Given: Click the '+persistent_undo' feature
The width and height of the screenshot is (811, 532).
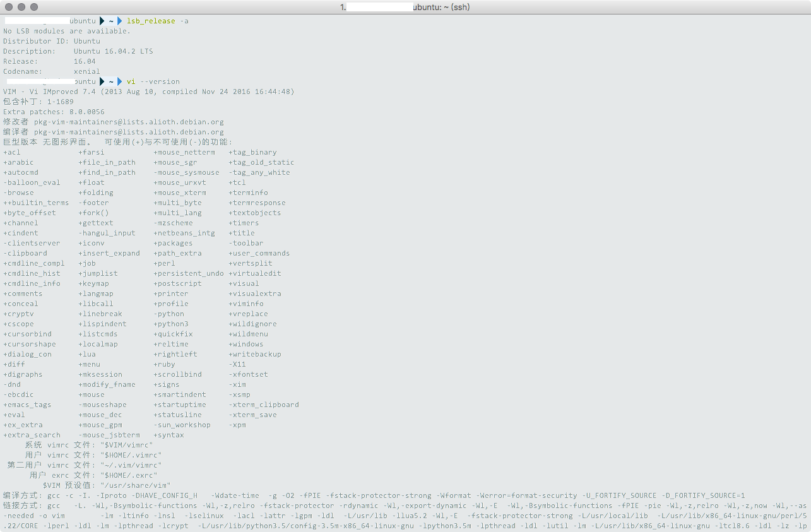Looking at the screenshot, I should (x=189, y=273).
